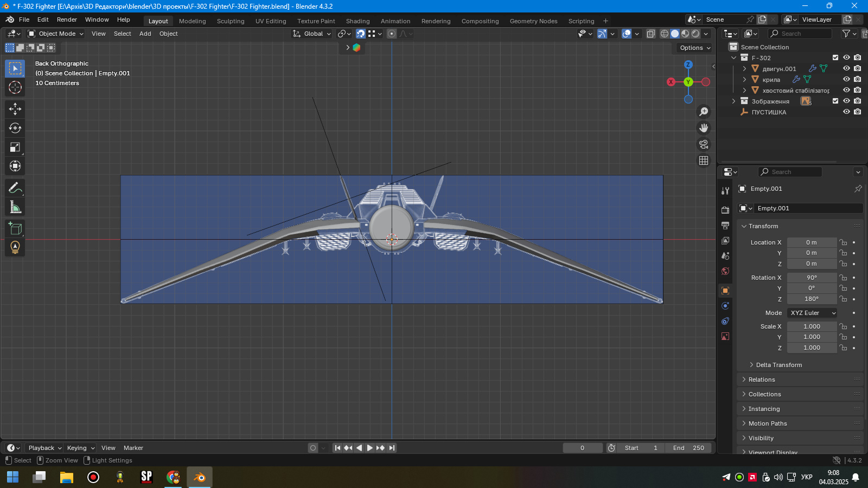Open the Output properties tab

click(725, 225)
